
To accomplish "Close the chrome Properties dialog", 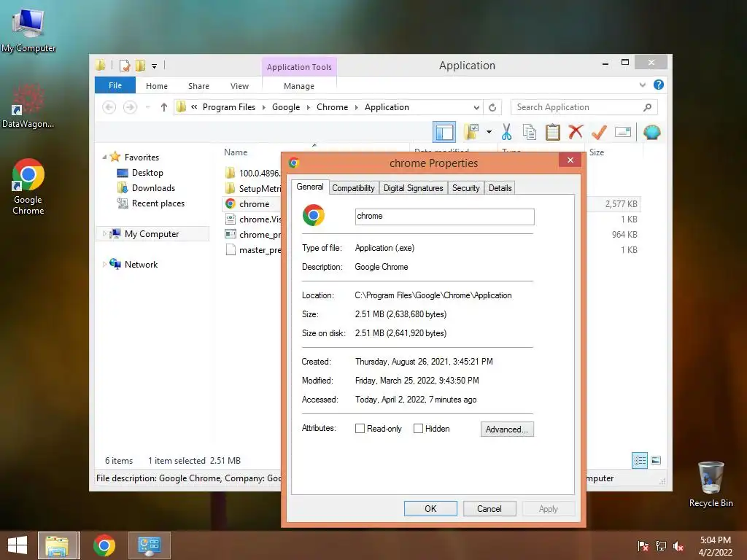I will (x=570, y=160).
